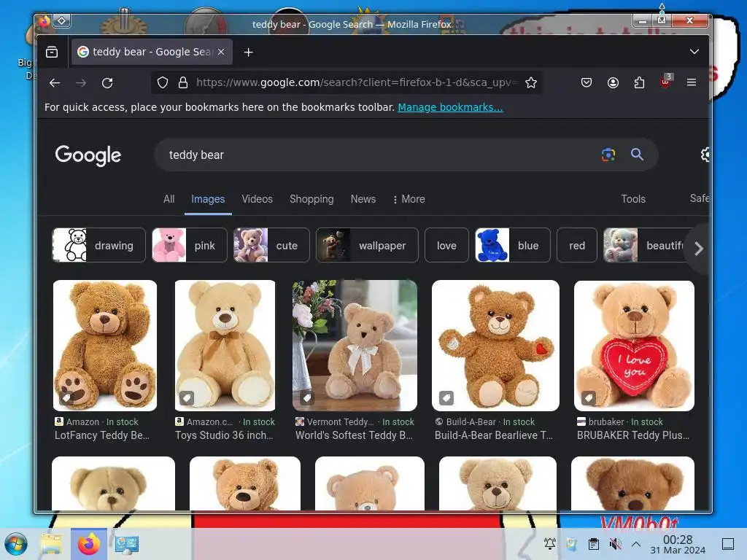Open the Toys Studio 36 inch bear image
Image resolution: width=747 pixels, height=560 pixels.
225,345
